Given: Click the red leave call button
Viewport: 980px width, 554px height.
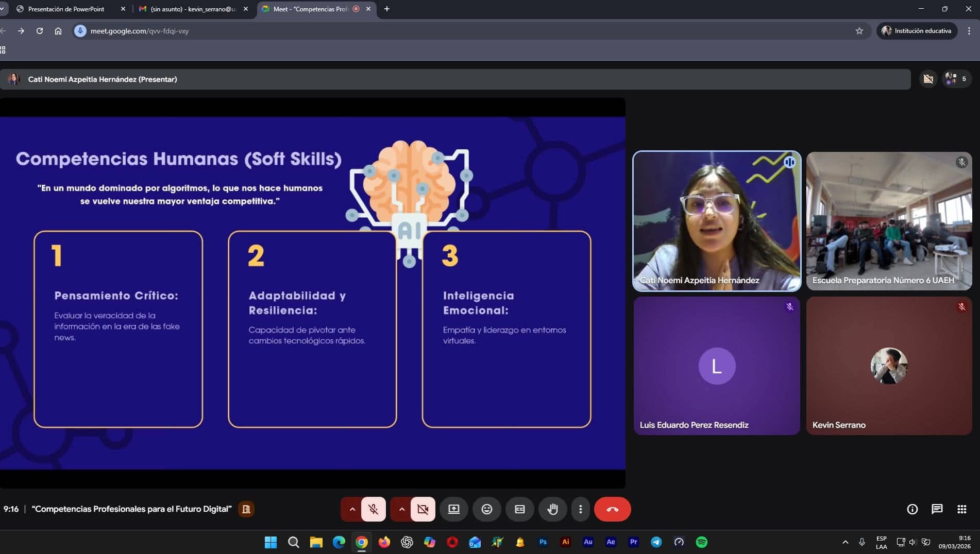Looking at the screenshot, I should click(x=612, y=509).
